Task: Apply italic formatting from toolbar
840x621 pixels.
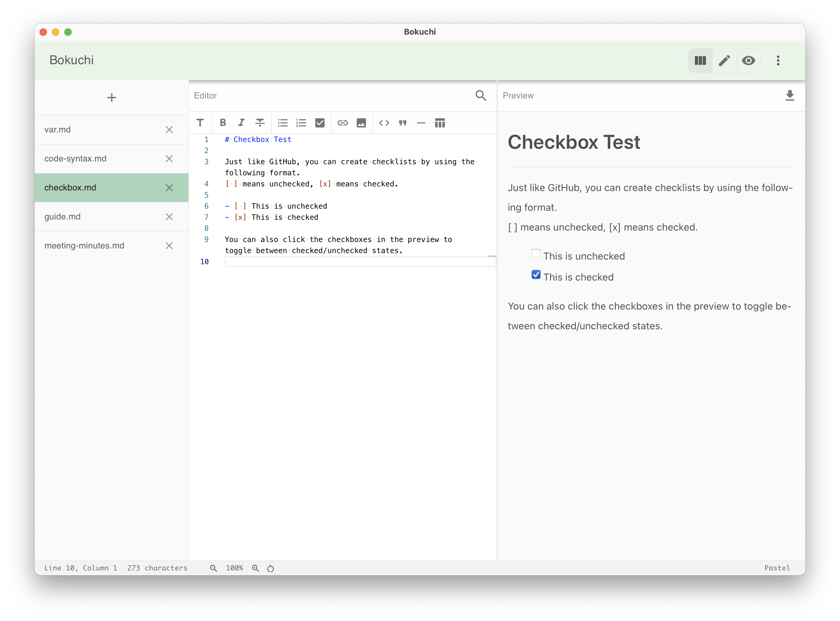Action: [241, 123]
